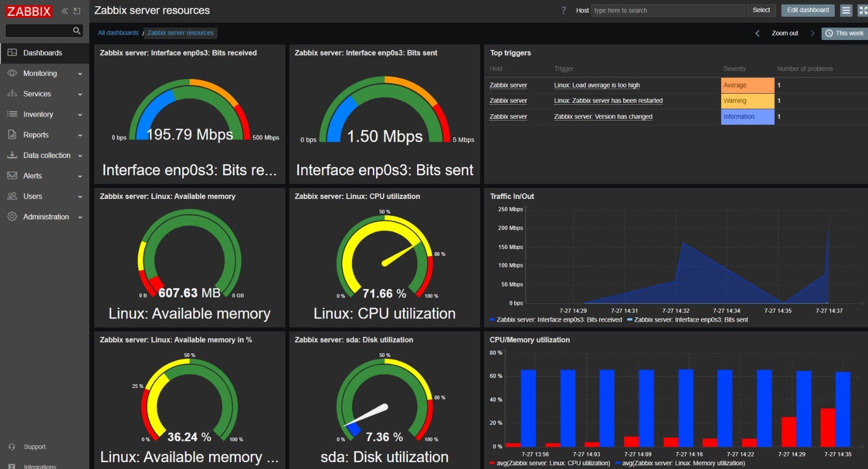Click Memory utilization legend in CPU/Memory graph
This screenshot has height=469, width=868.
click(x=680, y=464)
